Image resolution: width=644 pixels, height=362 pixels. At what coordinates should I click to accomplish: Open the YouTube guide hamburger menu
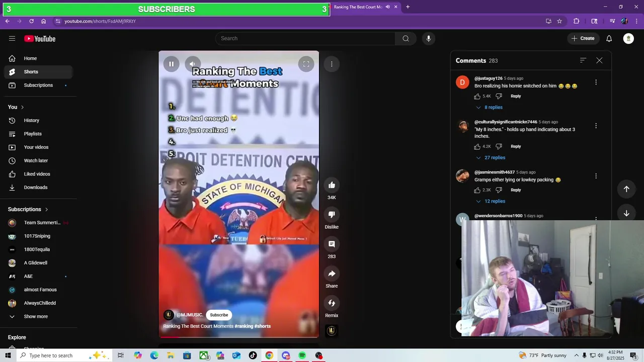(x=12, y=39)
